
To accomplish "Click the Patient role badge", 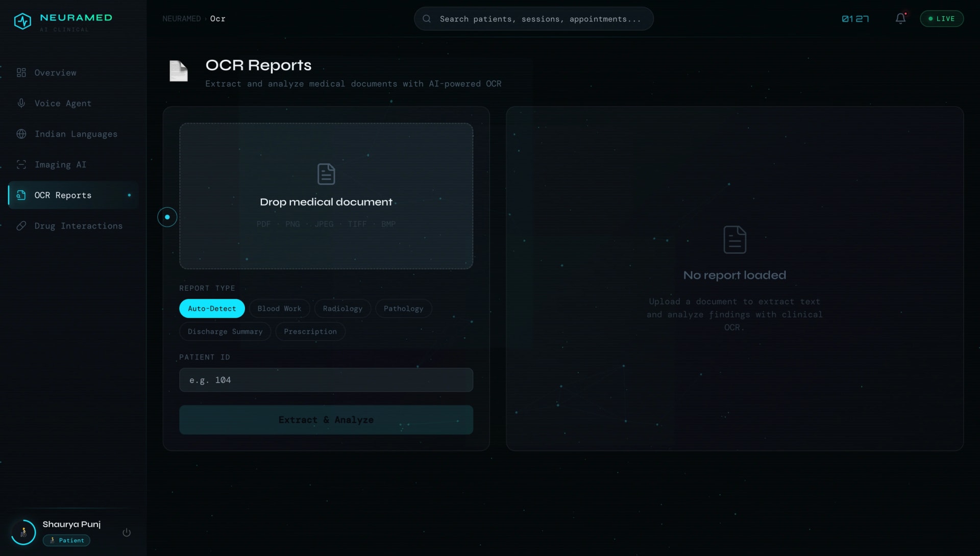I will (66, 540).
